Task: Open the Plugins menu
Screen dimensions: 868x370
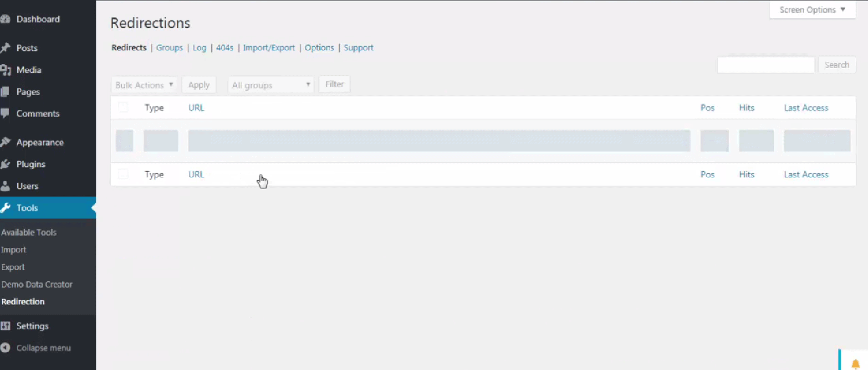Action: (x=31, y=164)
